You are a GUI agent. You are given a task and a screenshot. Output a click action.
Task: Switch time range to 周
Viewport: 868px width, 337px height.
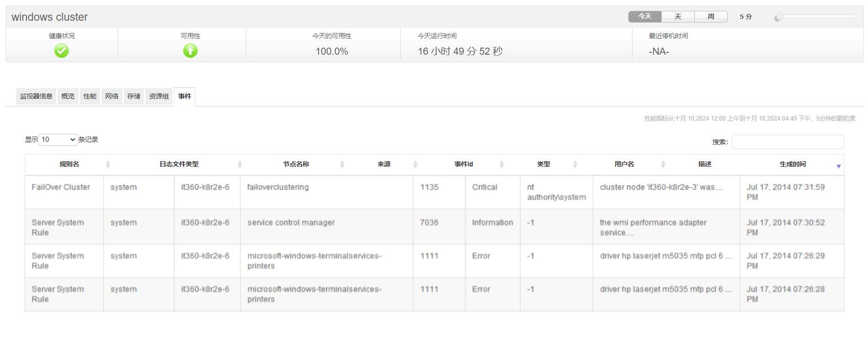point(711,16)
